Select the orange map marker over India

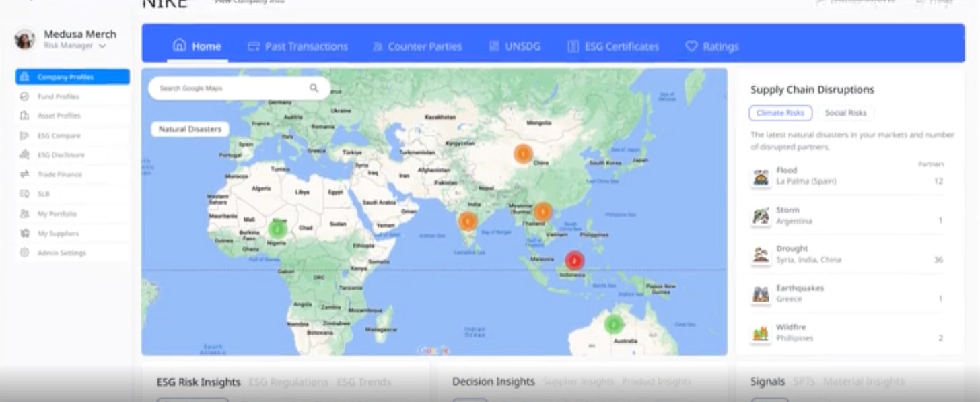[x=468, y=221]
